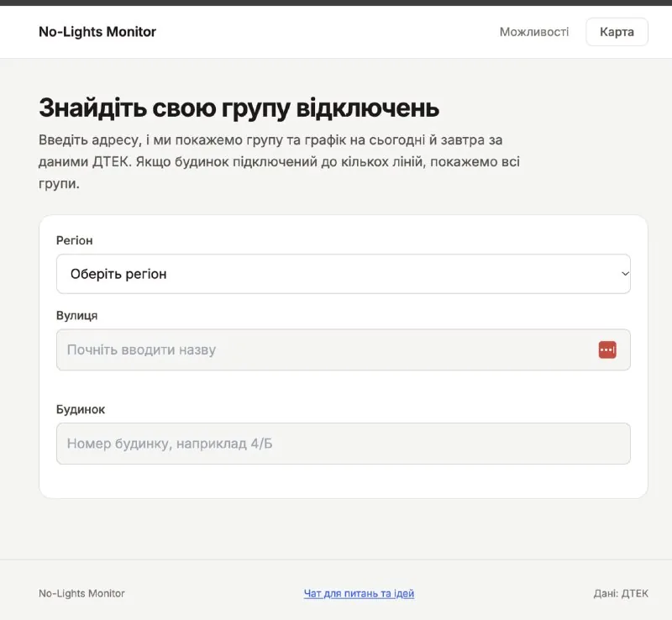Click the red password manager icon in street field
The width and height of the screenshot is (672, 620).
tap(607, 349)
